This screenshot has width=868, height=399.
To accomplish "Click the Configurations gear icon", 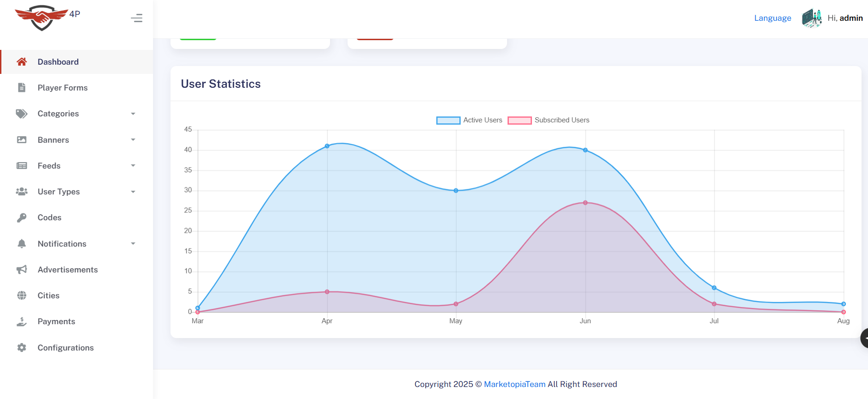I will (x=22, y=348).
